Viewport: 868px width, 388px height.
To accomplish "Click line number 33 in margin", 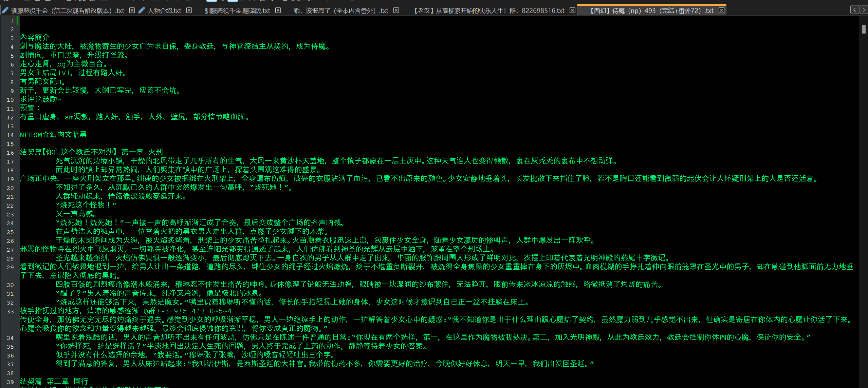I will click(x=10, y=311).
